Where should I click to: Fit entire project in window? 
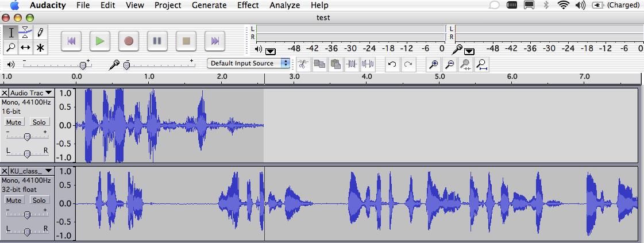coord(482,64)
